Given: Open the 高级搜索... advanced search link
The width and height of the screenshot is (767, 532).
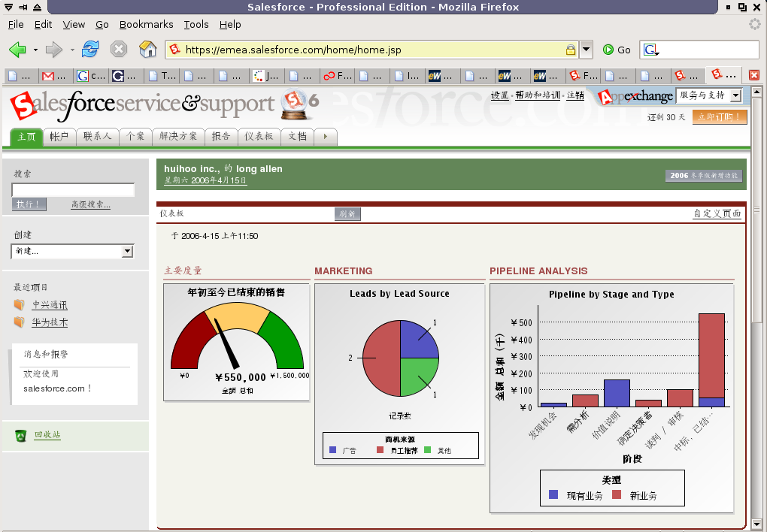Looking at the screenshot, I should point(90,205).
